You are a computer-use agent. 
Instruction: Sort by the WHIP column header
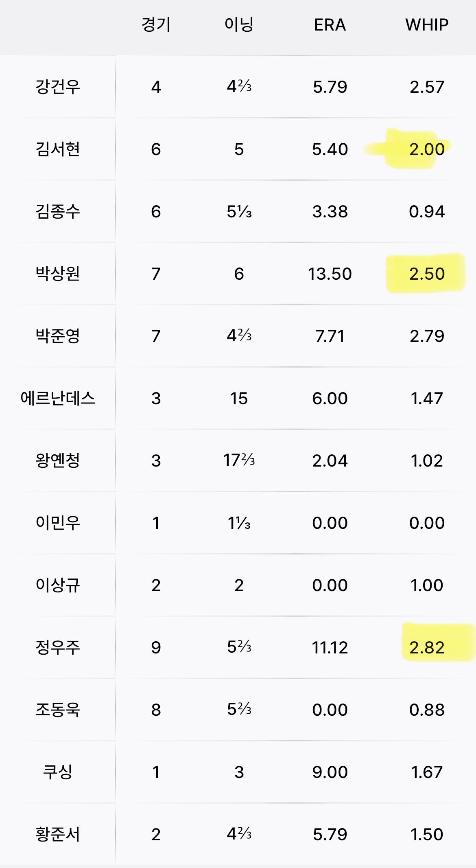[x=427, y=25]
